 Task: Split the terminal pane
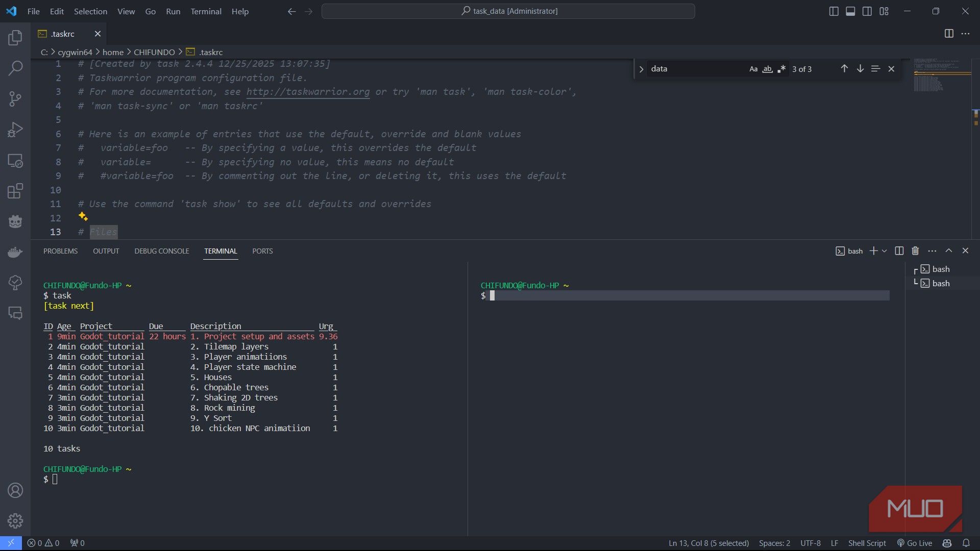pyautogui.click(x=899, y=251)
